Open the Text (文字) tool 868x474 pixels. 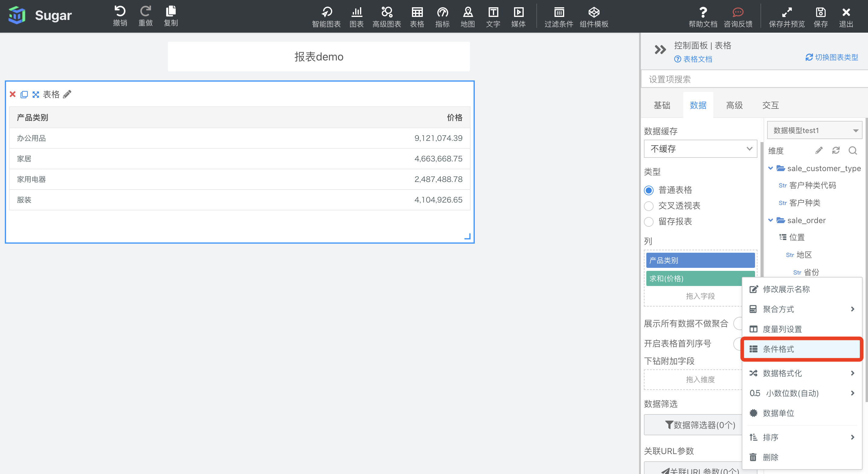[x=493, y=17]
